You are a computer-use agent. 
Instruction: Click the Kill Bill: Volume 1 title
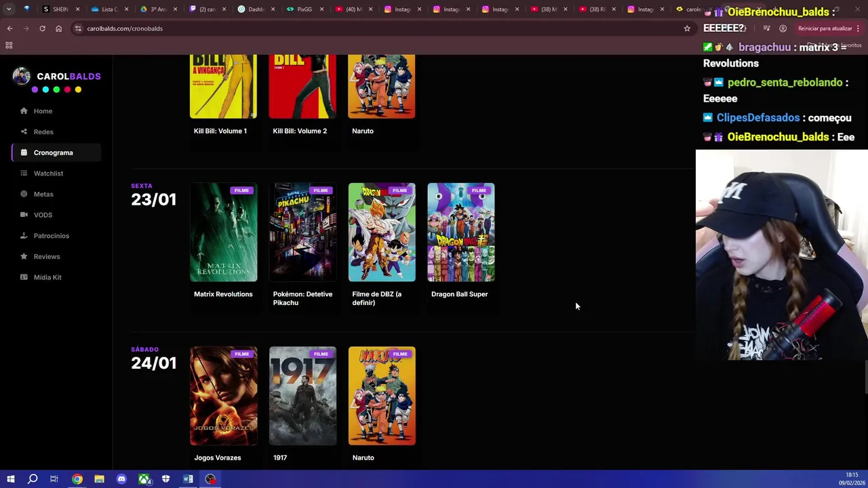coord(220,131)
